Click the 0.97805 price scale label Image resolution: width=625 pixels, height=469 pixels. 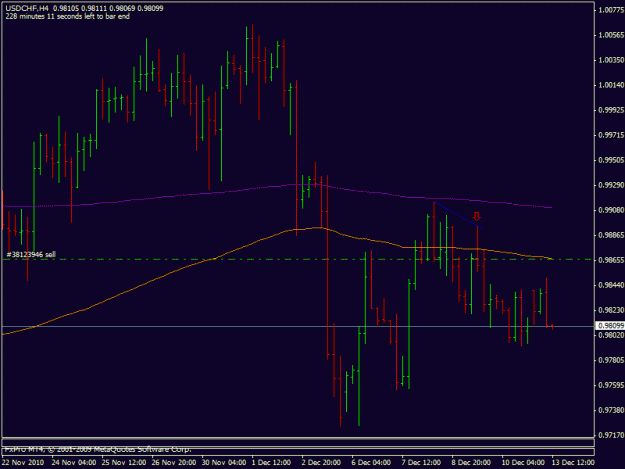click(611, 360)
